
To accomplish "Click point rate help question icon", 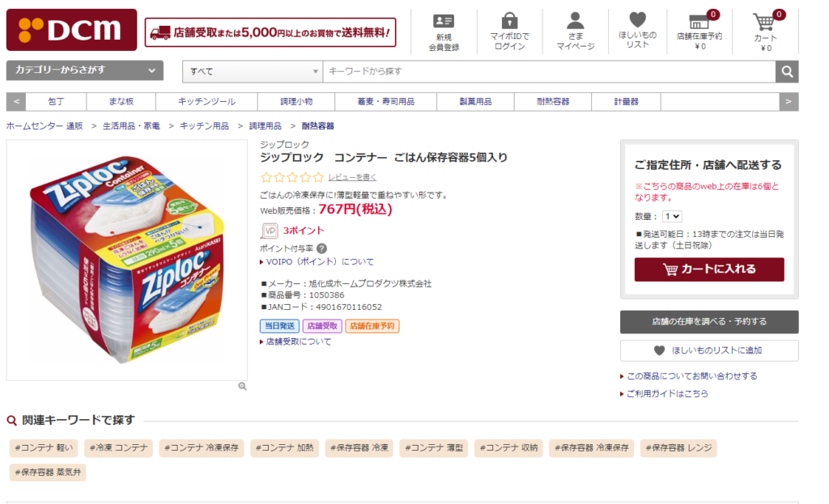I will point(321,248).
